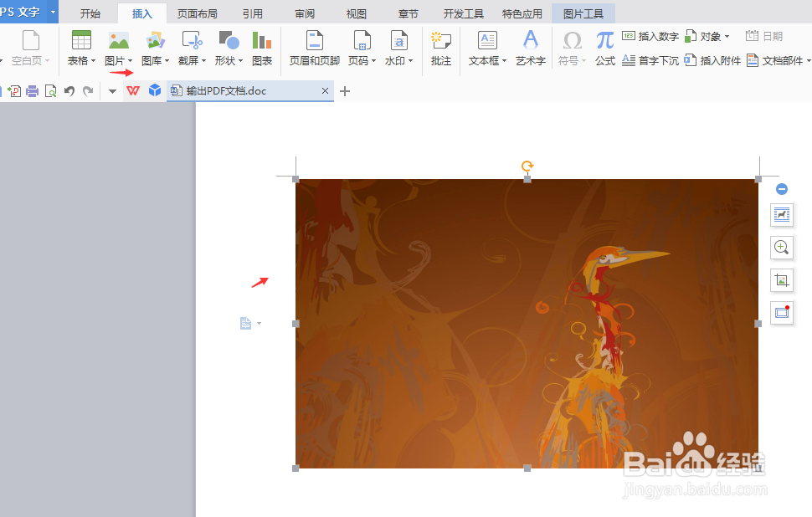Open the picture layout options icon
812x517 pixels.
(x=782, y=214)
